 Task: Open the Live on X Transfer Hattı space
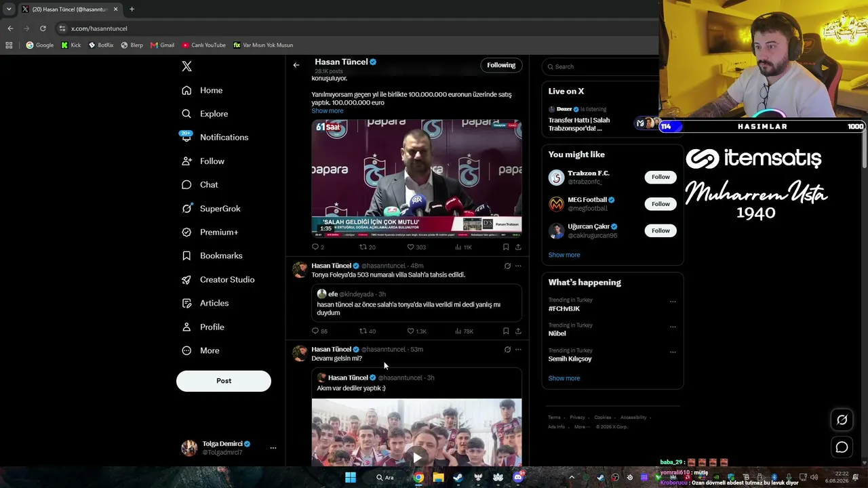(580, 124)
